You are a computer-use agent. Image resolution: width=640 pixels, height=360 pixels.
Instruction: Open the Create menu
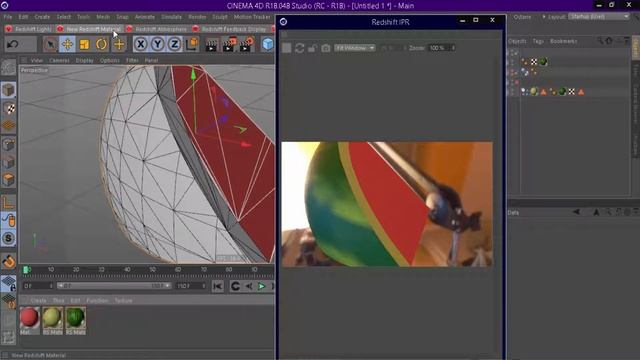pos(42,17)
